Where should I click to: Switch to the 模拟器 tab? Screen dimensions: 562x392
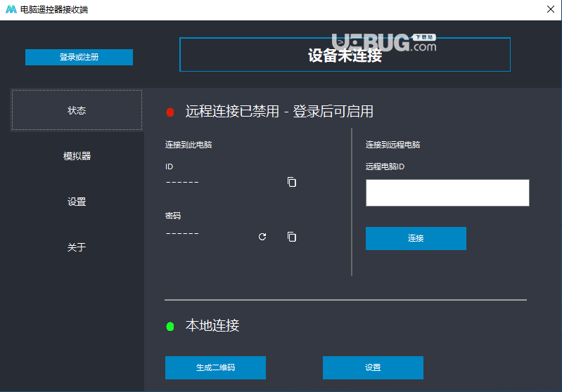pos(77,156)
